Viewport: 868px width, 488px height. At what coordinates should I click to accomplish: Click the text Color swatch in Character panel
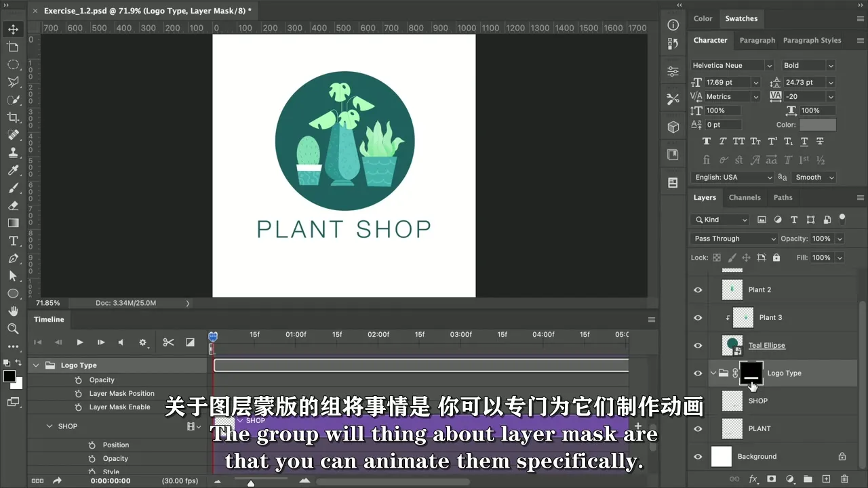[817, 125]
